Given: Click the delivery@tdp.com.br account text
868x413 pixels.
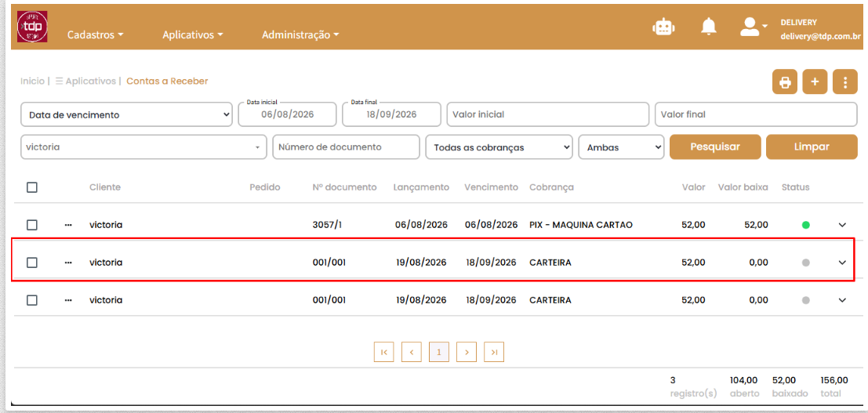Looking at the screenshot, I should click(820, 37).
